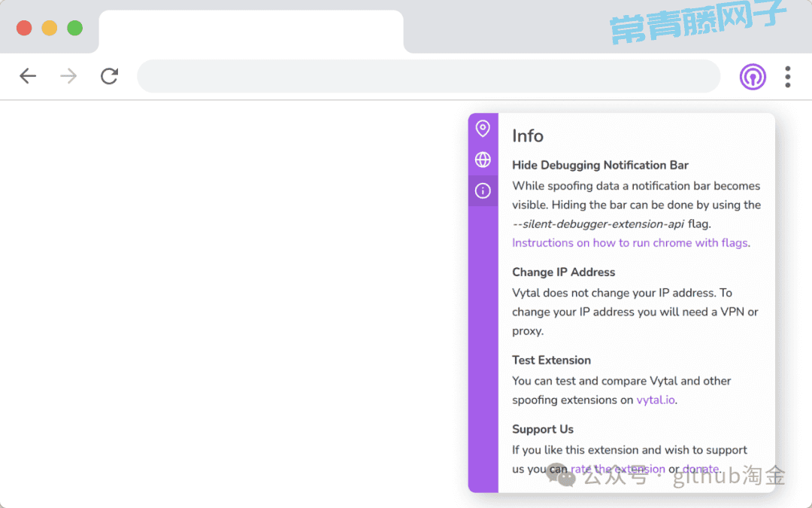Click the 'Change IP Address' heading
Screen dimensions: 812x508
[563, 272]
